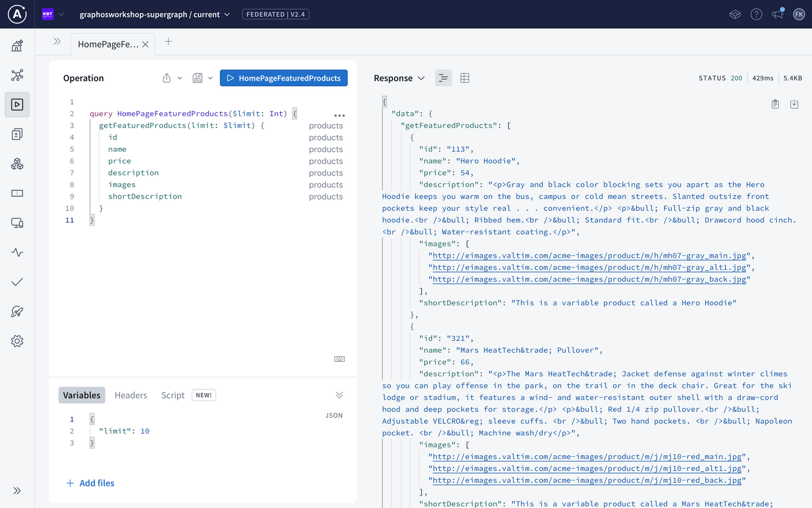The width and height of the screenshot is (812, 508).
Task: Switch to the Headers tab
Action: click(131, 395)
